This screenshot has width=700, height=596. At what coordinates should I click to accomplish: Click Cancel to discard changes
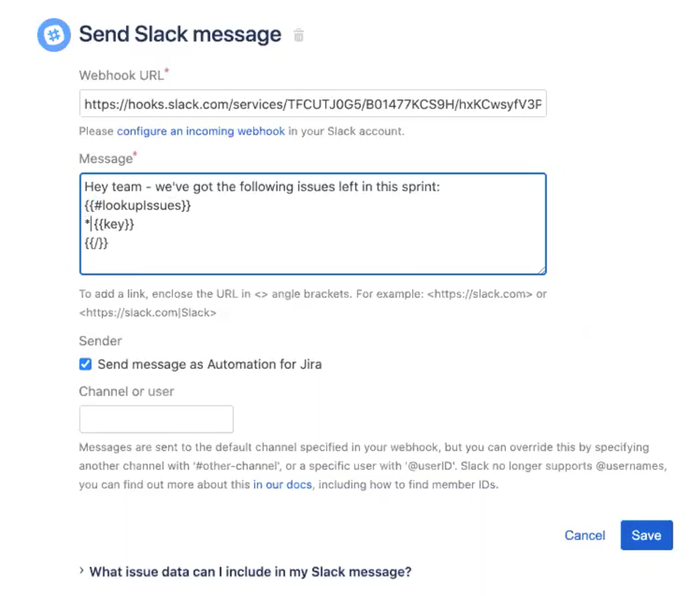coord(584,535)
